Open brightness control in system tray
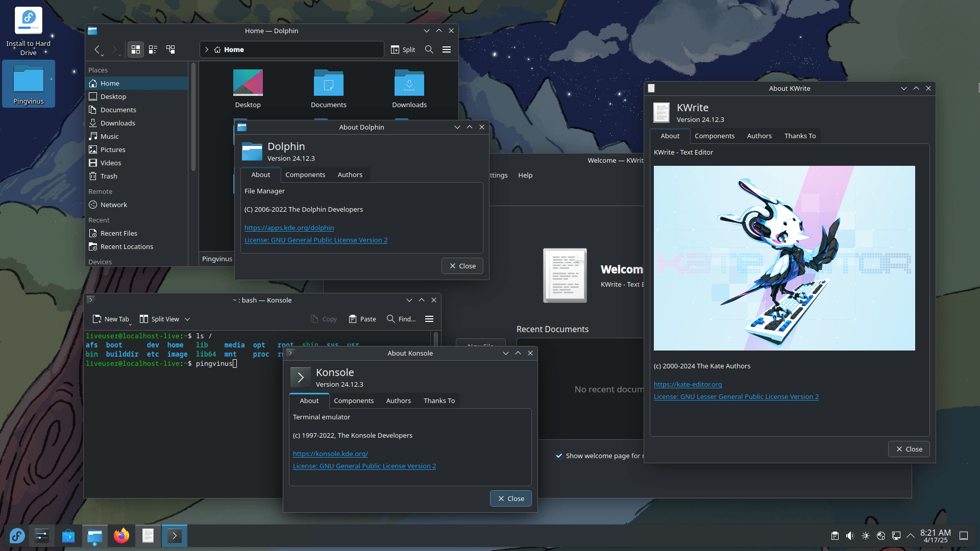980x551 pixels. point(865,536)
